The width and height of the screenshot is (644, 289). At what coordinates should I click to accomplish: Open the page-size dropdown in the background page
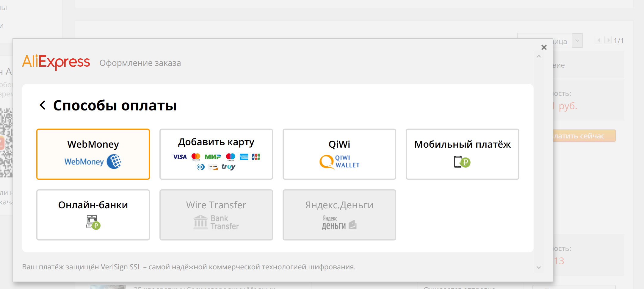577,40
